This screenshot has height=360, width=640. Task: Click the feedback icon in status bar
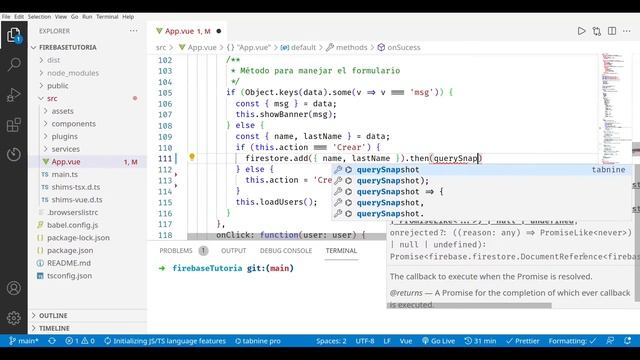(610, 341)
